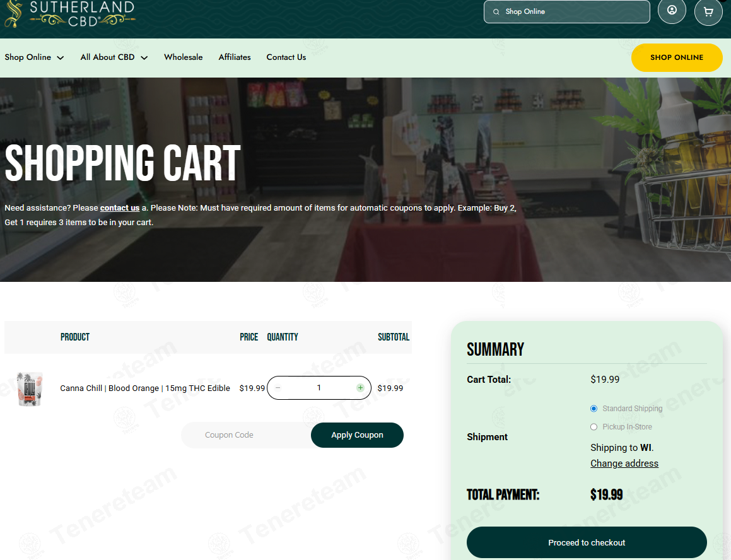This screenshot has width=731, height=560.
Task: Open the shopping cart icon in header
Action: coord(708,11)
